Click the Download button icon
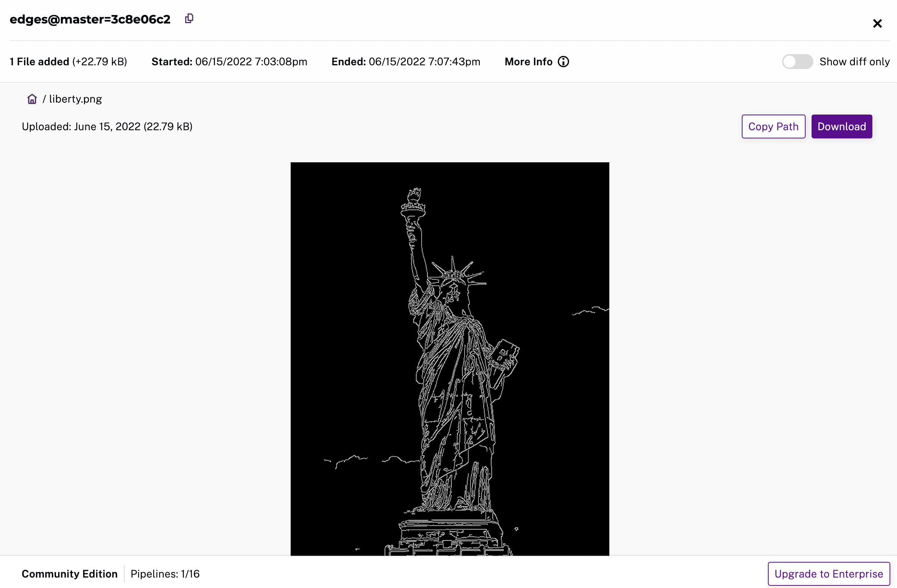 point(842,126)
